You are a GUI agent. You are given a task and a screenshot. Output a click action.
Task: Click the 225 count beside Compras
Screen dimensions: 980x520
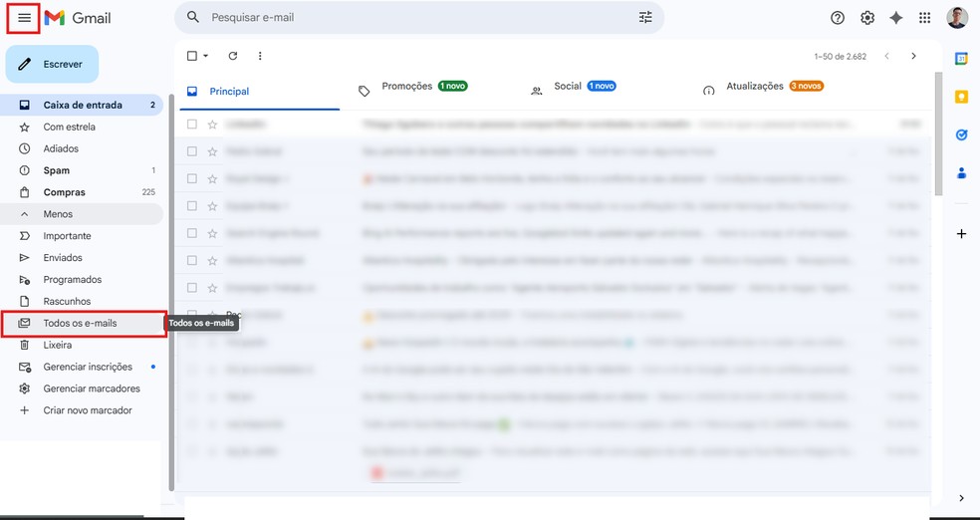coord(148,192)
